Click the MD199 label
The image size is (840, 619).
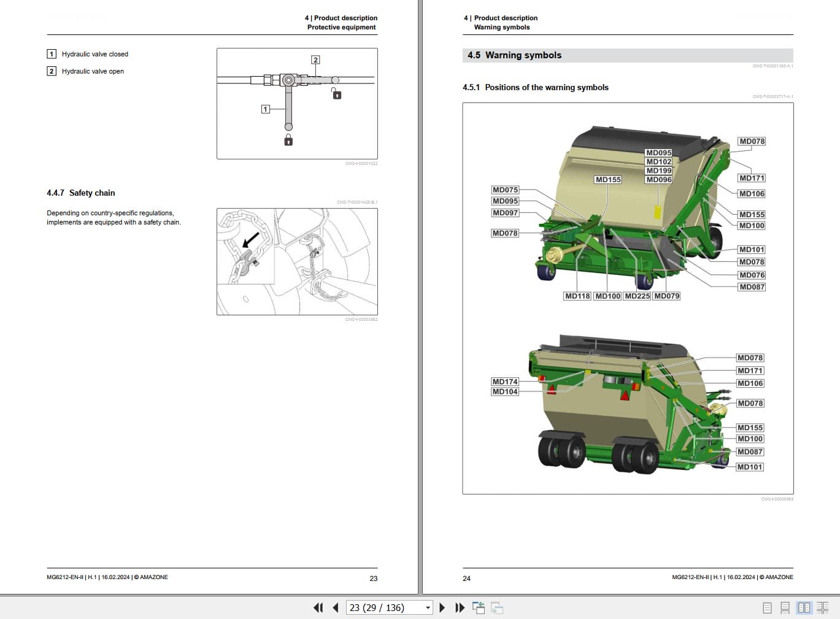[x=658, y=171]
